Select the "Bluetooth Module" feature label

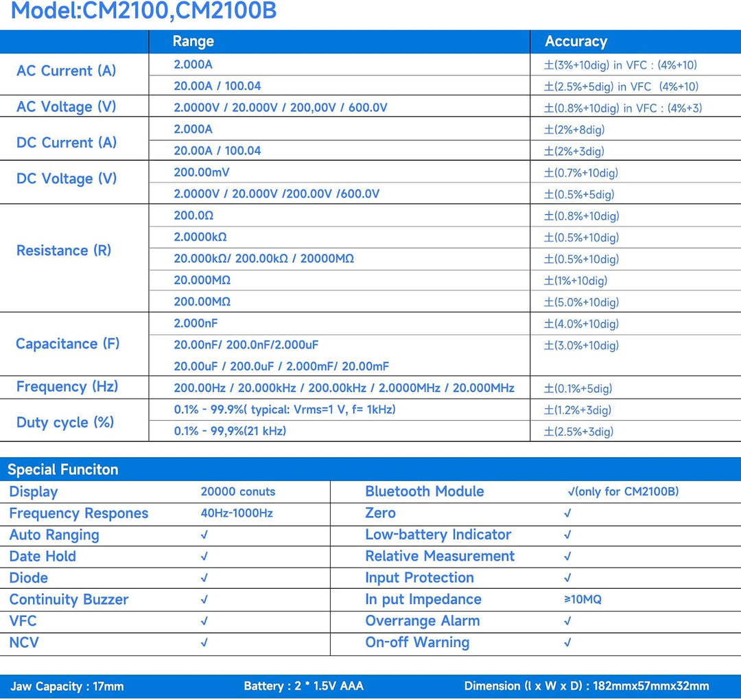(425, 491)
